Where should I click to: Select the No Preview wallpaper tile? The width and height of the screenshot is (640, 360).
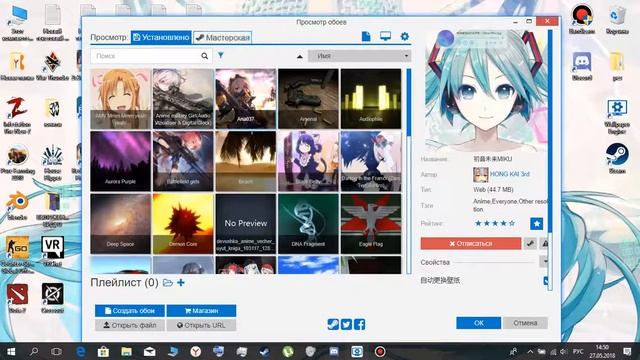click(246, 224)
